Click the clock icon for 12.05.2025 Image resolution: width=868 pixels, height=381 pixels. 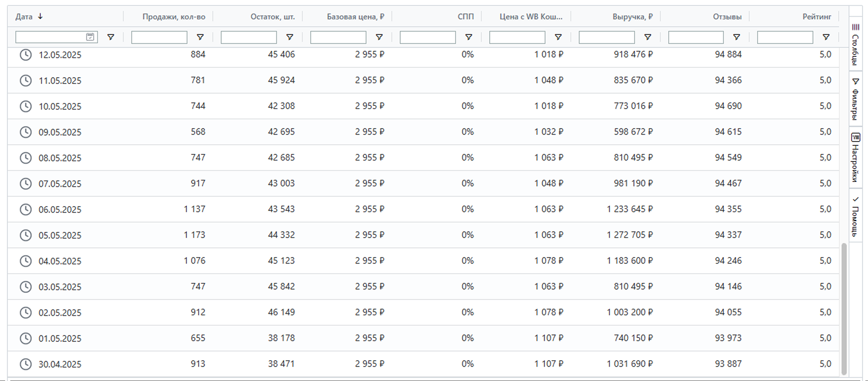click(26, 55)
